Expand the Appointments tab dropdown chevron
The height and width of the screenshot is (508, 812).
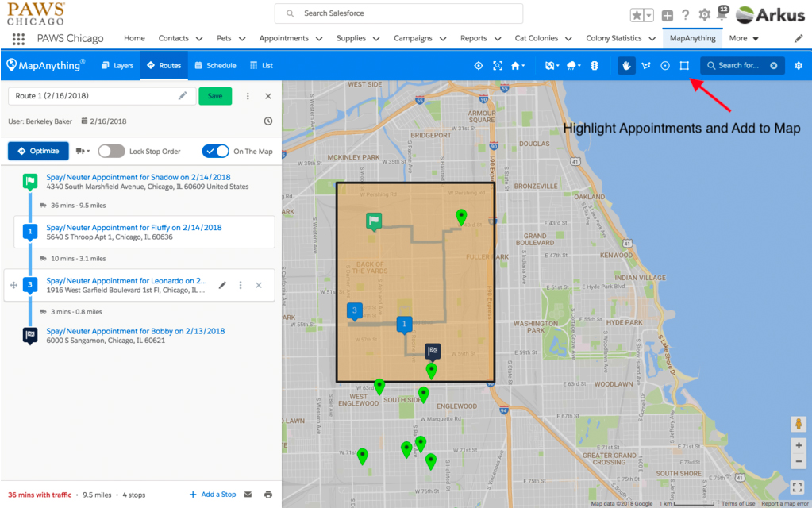click(x=320, y=39)
